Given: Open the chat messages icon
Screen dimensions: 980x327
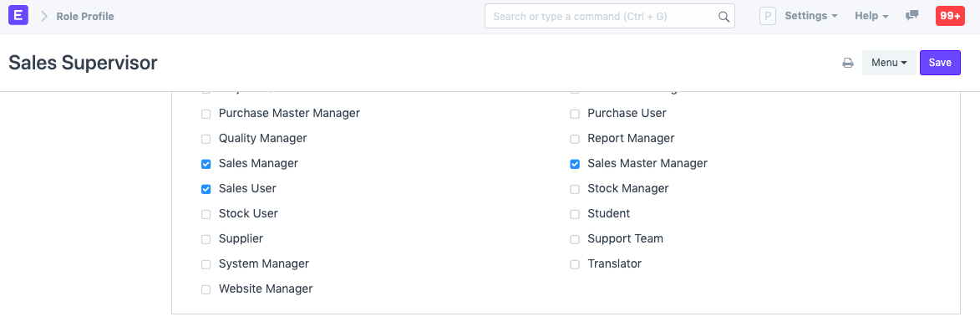Looking at the screenshot, I should [x=911, y=16].
